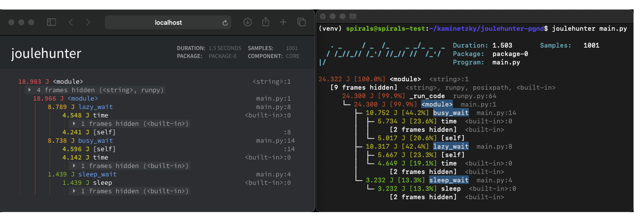The height and width of the screenshot is (223, 644).
Task: Select sleep_wait in the browser tree
Action: click(98, 174)
